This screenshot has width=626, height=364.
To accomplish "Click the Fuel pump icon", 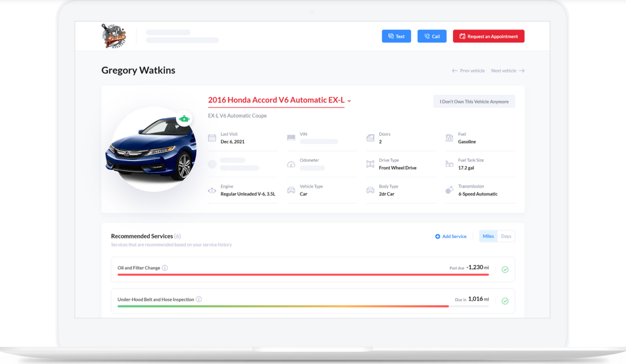I will tap(449, 138).
